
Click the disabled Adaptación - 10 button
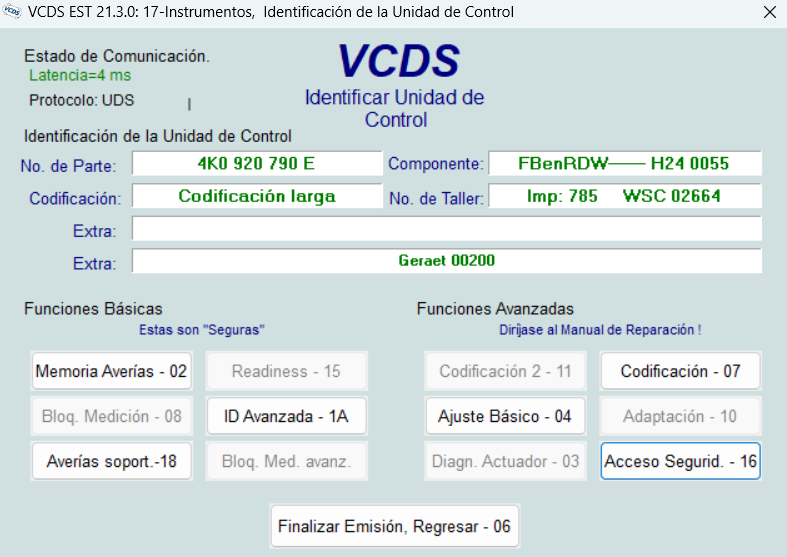(681, 416)
